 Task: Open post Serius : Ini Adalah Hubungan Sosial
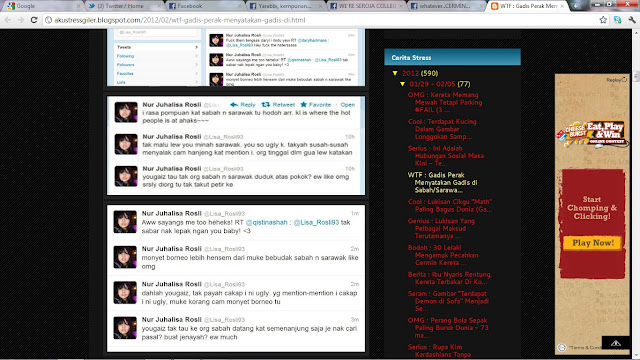pyautogui.click(x=446, y=156)
